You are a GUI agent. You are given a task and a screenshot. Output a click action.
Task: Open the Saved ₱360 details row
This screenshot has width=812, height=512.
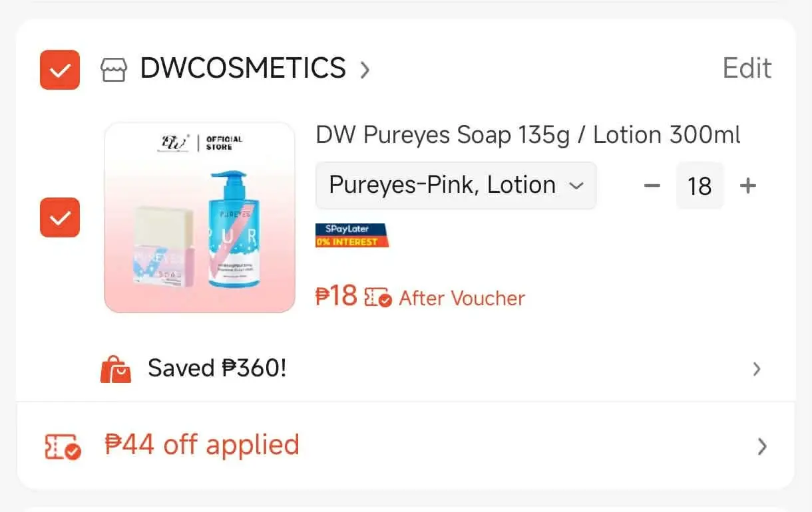(x=406, y=368)
